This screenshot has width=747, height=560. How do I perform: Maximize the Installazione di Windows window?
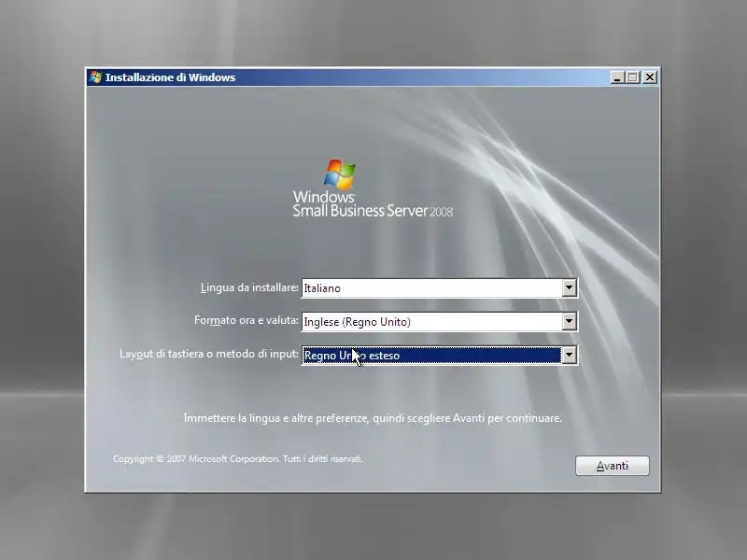[633, 77]
